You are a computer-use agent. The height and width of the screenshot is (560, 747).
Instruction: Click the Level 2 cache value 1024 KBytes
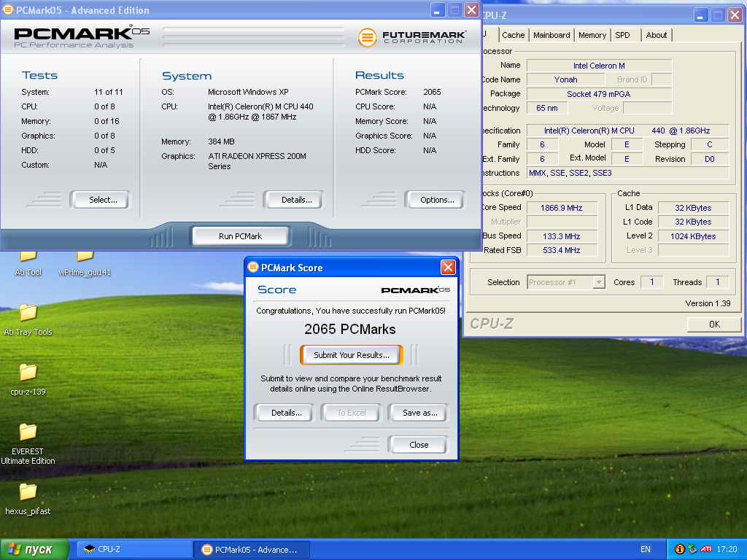coord(693,236)
